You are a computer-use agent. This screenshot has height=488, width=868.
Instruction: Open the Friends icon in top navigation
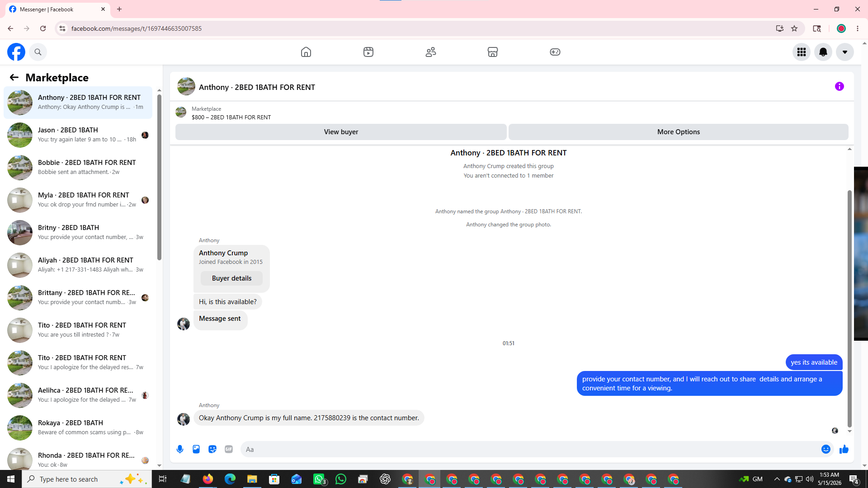click(x=431, y=52)
